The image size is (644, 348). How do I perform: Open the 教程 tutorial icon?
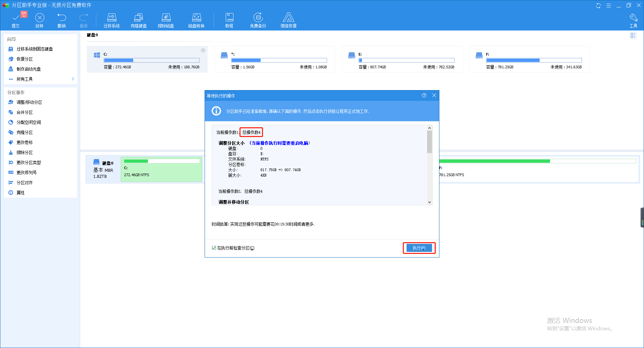pyautogui.click(x=229, y=20)
